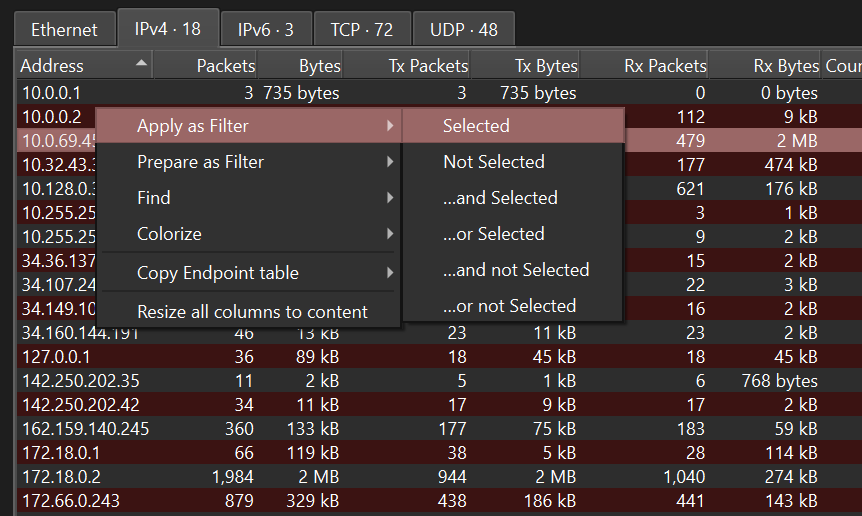
Task: Switch to the Ethernet tab
Action: tap(64, 30)
